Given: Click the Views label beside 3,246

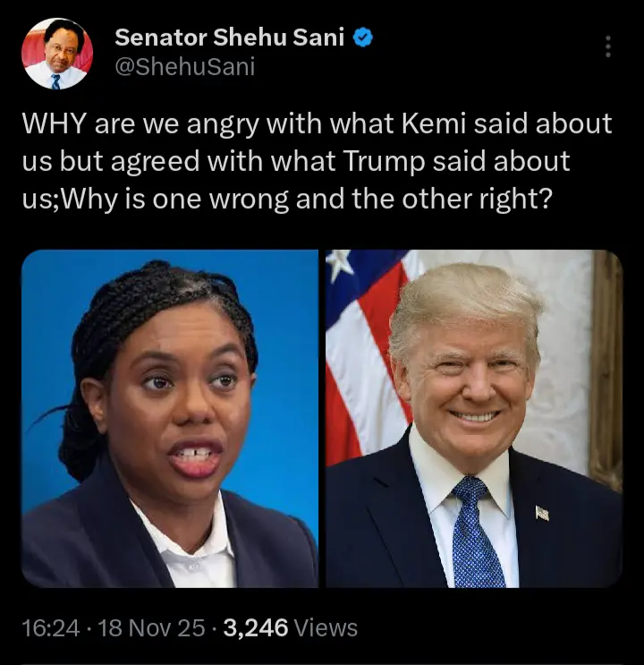Looking at the screenshot, I should (x=326, y=628).
